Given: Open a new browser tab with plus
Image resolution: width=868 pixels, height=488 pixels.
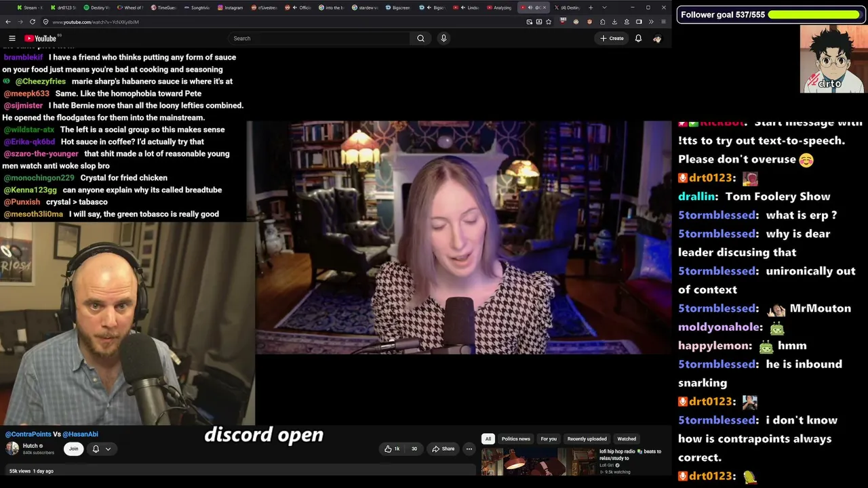Looking at the screenshot, I should [x=591, y=7].
